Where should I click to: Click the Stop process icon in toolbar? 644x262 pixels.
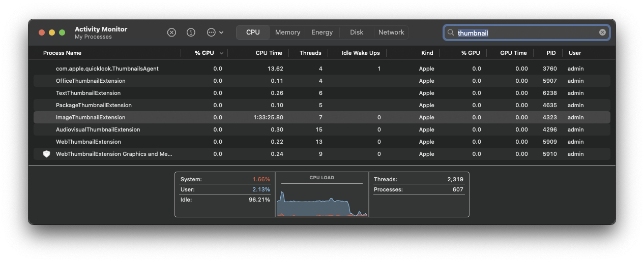(171, 32)
